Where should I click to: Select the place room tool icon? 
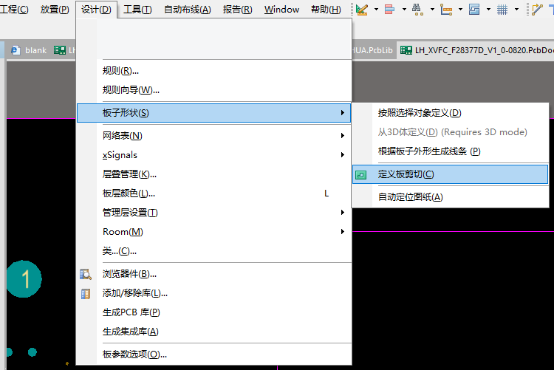point(474,9)
